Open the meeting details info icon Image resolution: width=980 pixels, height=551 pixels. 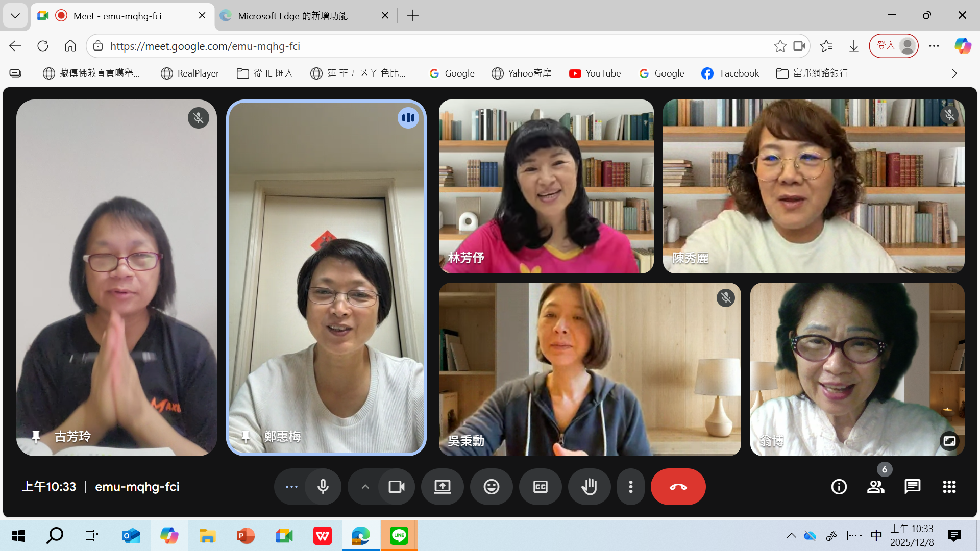pos(839,487)
